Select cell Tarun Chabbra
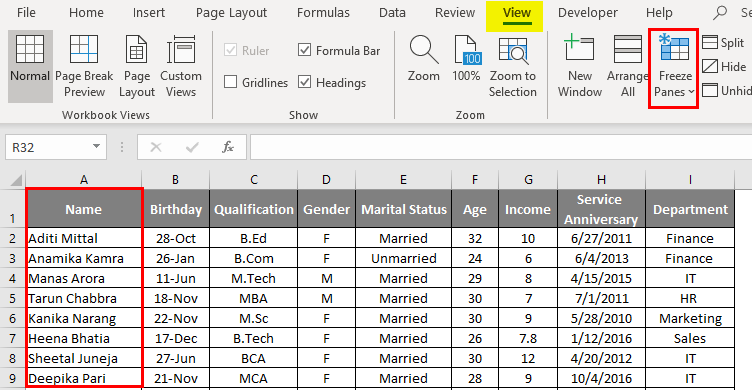Screen dimensions: 752x390 point(84,298)
